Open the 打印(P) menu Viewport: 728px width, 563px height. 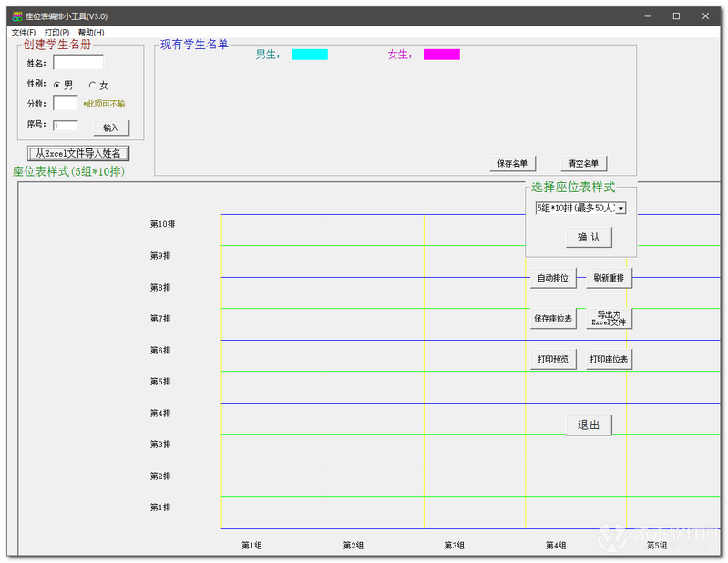[x=56, y=32]
